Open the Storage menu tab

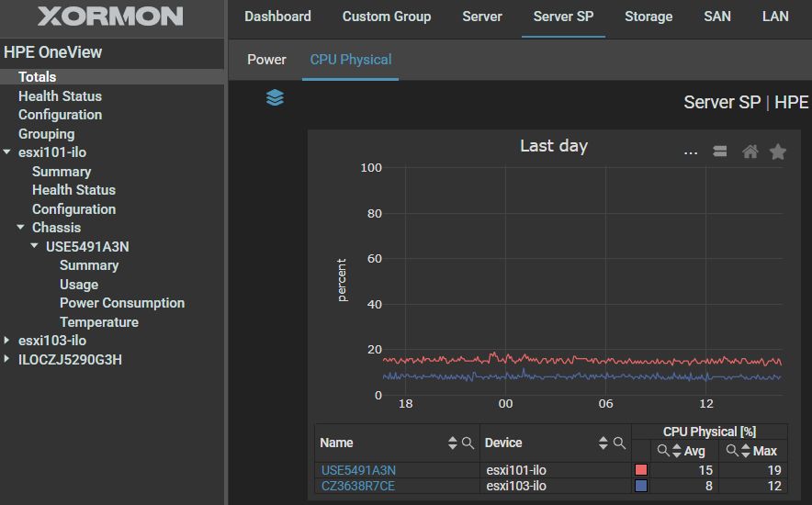tap(648, 17)
